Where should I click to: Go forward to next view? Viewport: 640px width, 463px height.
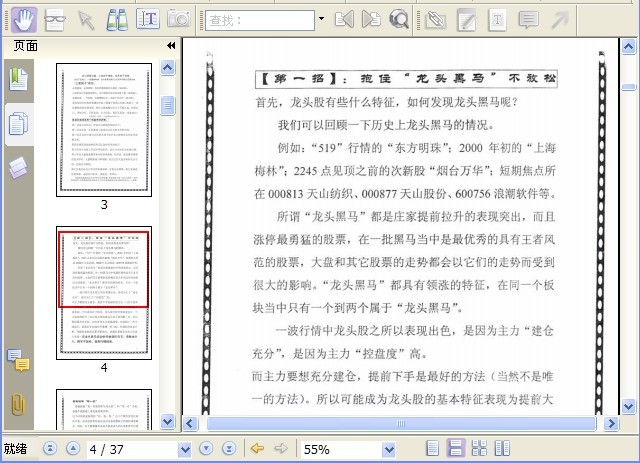(281, 449)
